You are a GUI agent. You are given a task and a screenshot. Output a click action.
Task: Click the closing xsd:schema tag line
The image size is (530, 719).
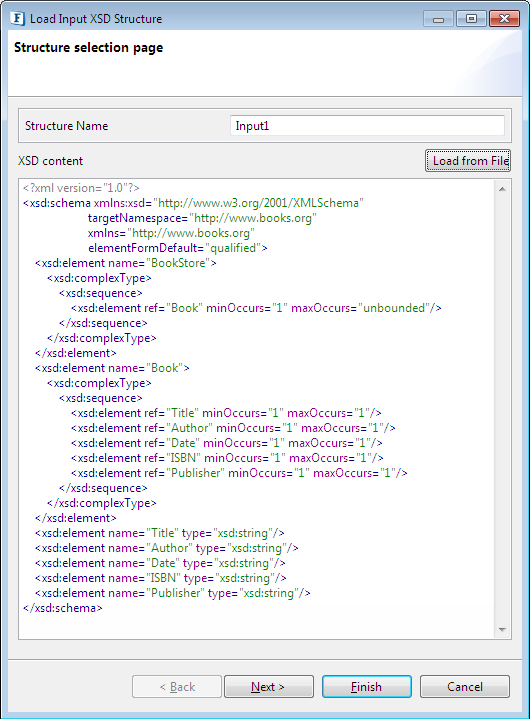tap(63, 608)
